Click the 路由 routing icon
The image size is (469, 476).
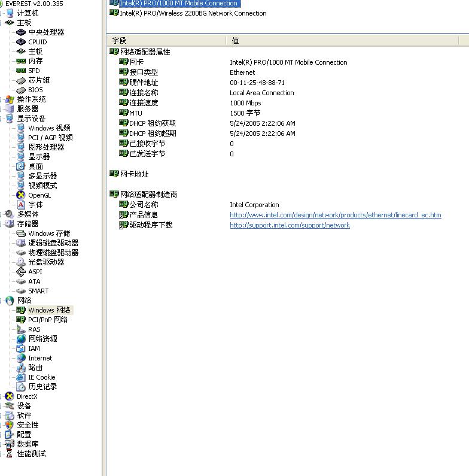pos(20,368)
